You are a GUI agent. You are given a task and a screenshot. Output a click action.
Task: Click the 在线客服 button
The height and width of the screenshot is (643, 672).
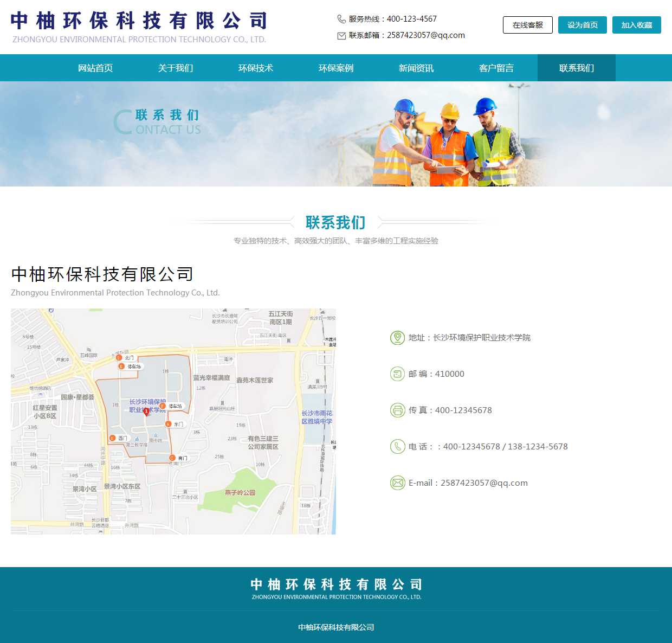527,25
